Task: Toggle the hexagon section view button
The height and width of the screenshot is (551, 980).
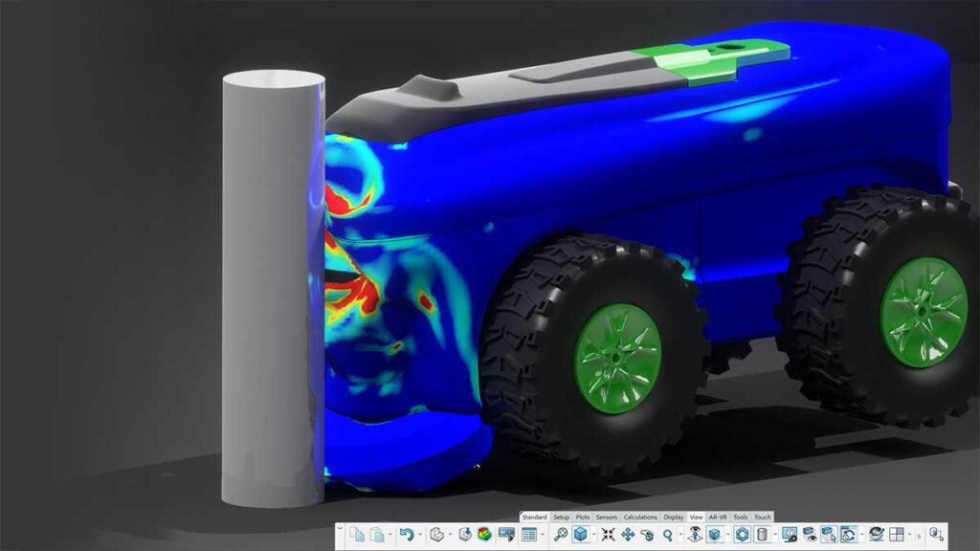Action: (x=741, y=535)
